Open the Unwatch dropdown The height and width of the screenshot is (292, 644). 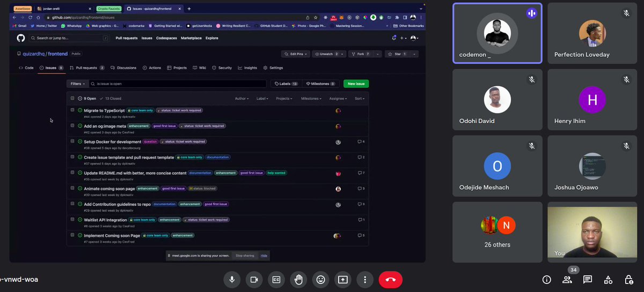(x=330, y=54)
